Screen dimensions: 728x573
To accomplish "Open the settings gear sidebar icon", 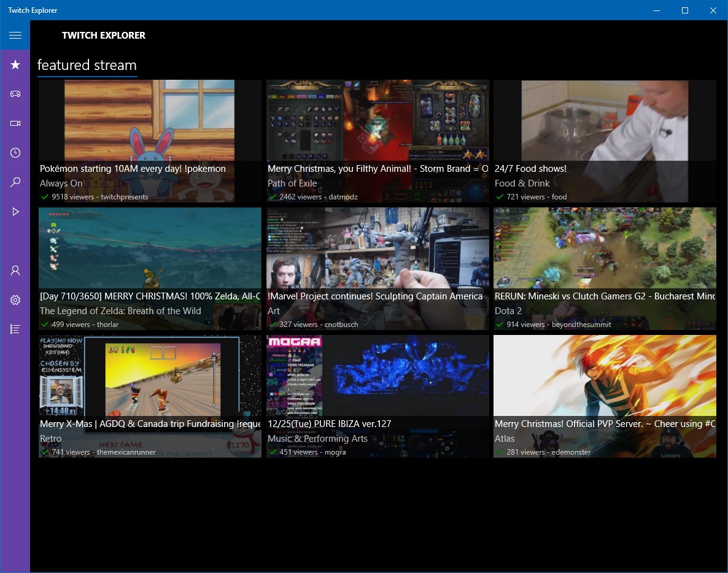I will coord(15,300).
